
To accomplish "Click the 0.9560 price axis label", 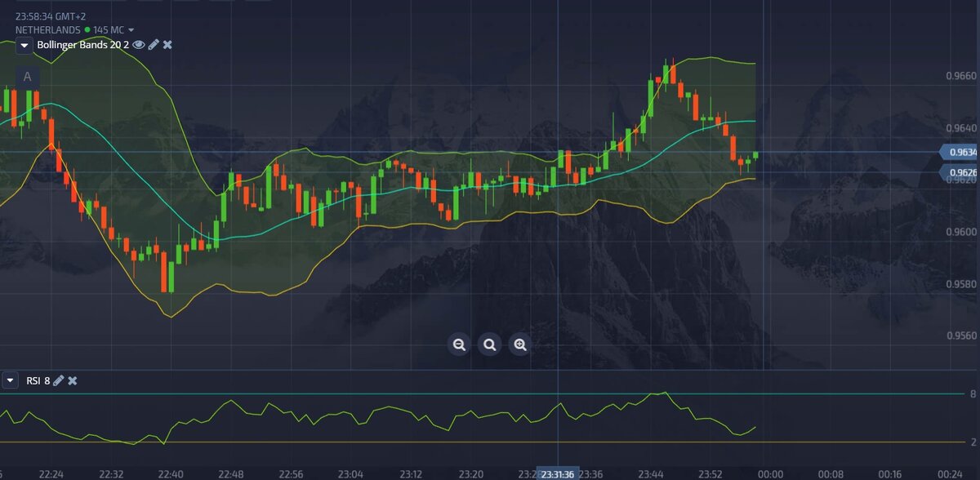I will tap(960, 336).
